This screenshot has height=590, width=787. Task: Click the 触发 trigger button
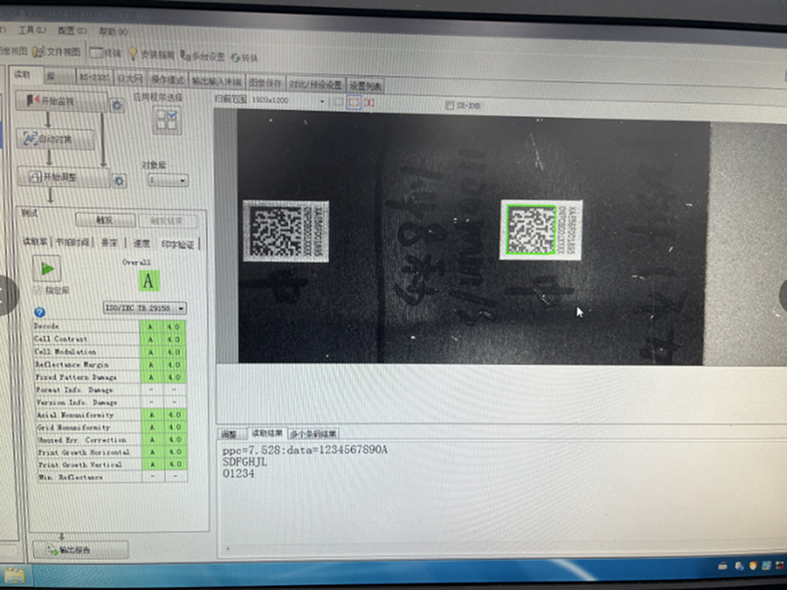tap(104, 220)
